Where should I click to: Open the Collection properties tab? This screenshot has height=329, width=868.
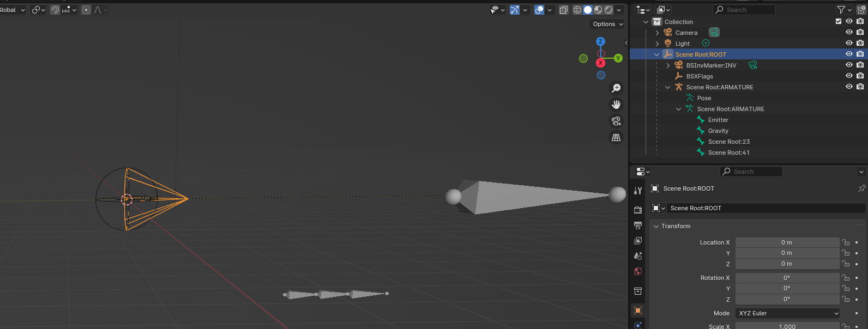tap(638, 291)
